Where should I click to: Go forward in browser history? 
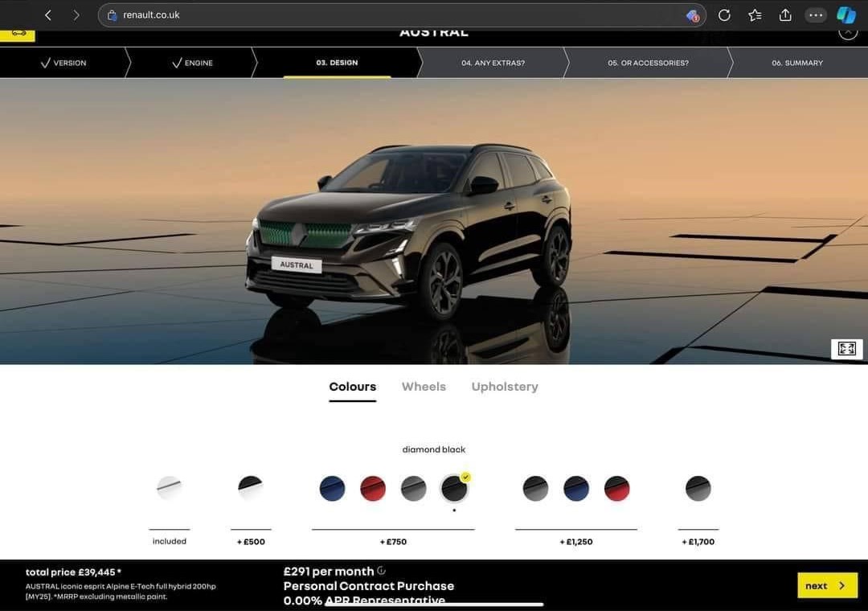pyautogui.click(x=76, y=15)
